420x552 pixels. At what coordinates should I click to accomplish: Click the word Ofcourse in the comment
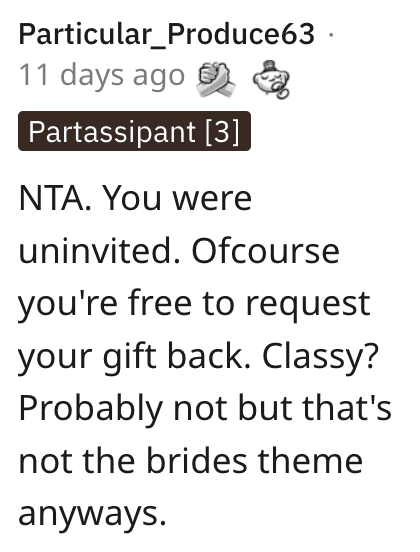coord(265,251)
